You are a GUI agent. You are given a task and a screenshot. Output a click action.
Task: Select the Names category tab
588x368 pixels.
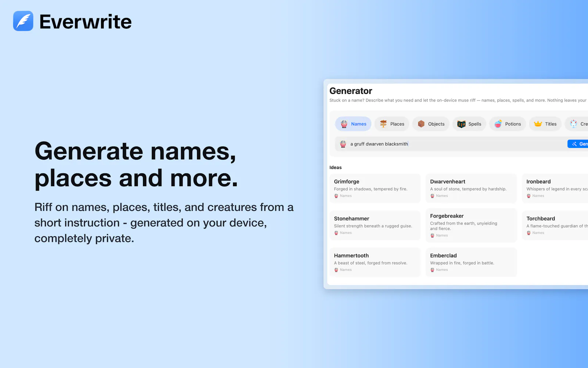353,124
